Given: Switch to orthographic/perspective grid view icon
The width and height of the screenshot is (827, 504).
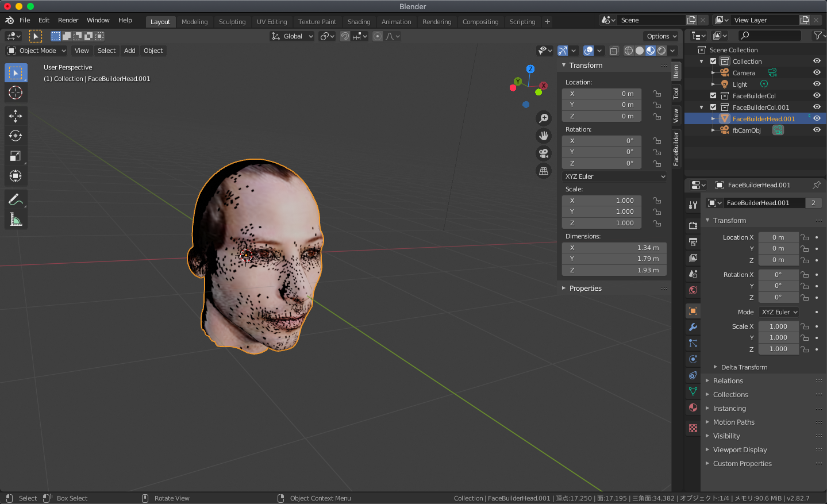Looking at the screenshot, I should click(543, 171).
